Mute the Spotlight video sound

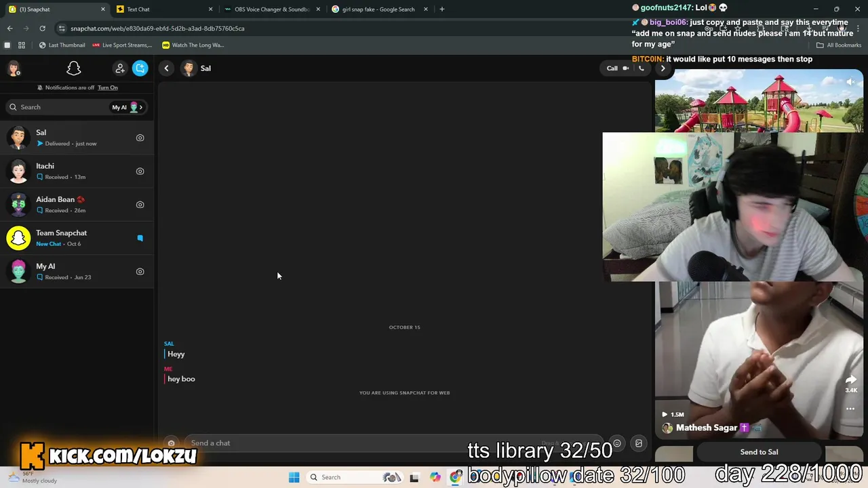tap(850, 82)
